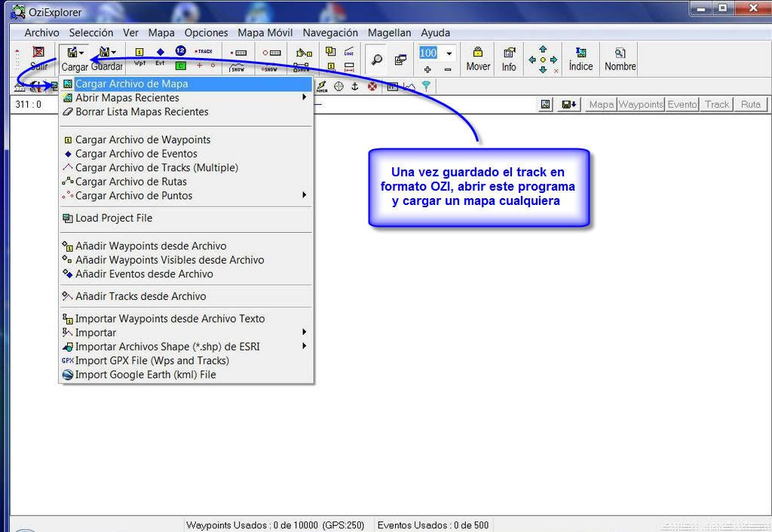
Task: Open the zoom level dropdown arrow
Action: point(449,54)
